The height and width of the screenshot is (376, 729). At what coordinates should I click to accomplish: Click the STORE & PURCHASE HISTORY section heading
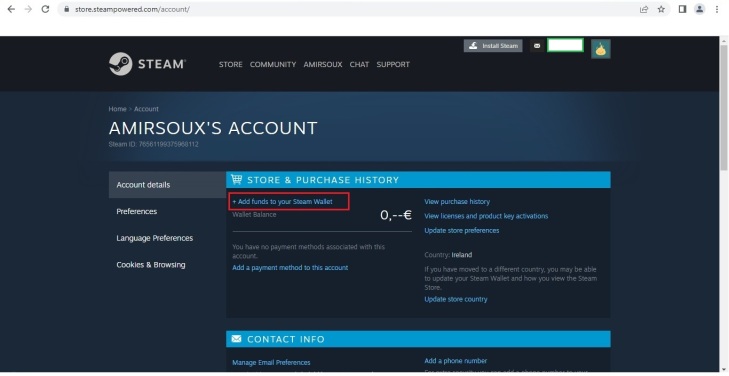[x=323, y=180]
